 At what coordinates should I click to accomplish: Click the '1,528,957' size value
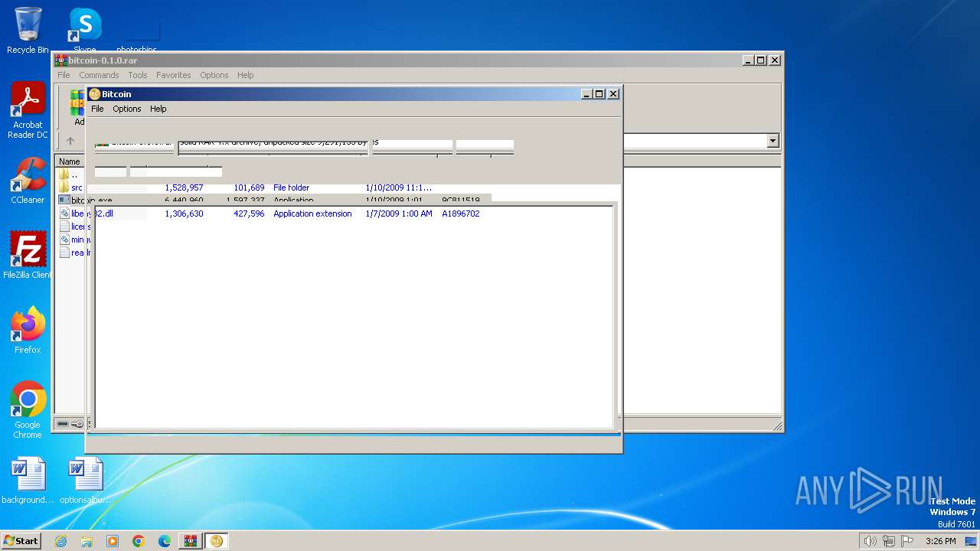pos(184,187)
